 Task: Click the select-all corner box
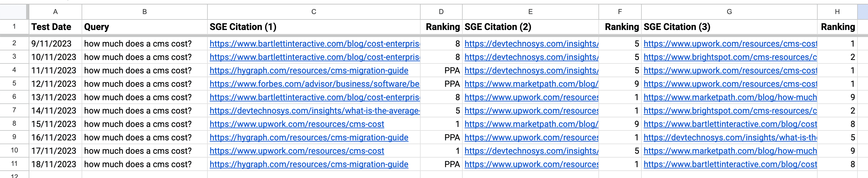13,12
